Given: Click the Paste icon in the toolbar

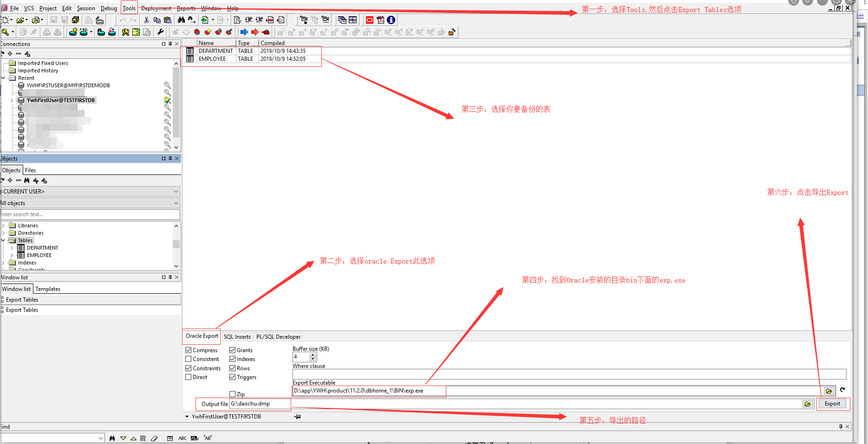Looking at the screenshot, I should pyautogui.click(x=168, y=20).
